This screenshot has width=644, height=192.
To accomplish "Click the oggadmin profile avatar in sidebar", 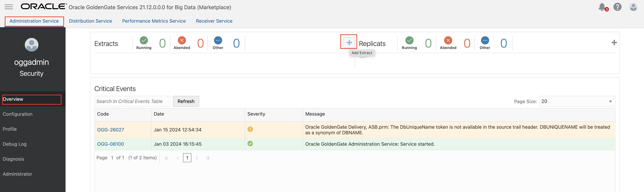I will tap(31, 45).
